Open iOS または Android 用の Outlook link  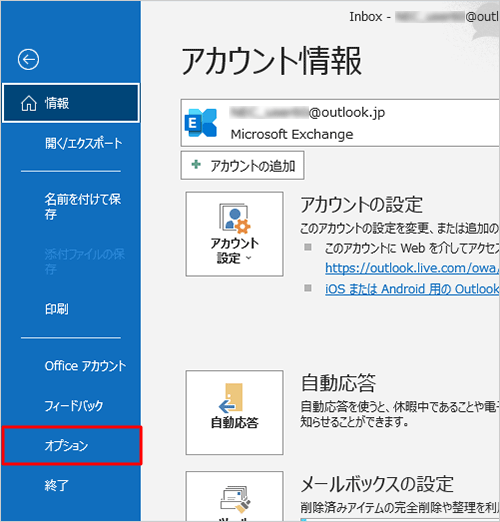412,289
